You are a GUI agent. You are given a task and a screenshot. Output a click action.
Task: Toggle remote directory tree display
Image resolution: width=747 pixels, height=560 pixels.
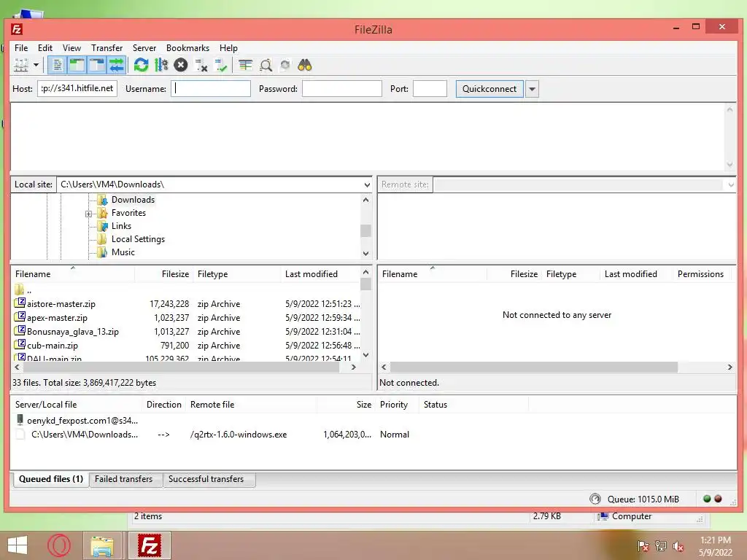[x=97, y=65]
